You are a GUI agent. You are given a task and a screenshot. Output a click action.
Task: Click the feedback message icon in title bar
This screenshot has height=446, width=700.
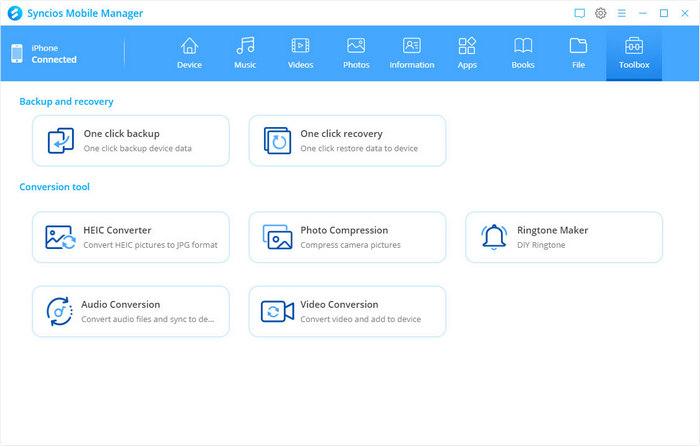coord(579,13)
